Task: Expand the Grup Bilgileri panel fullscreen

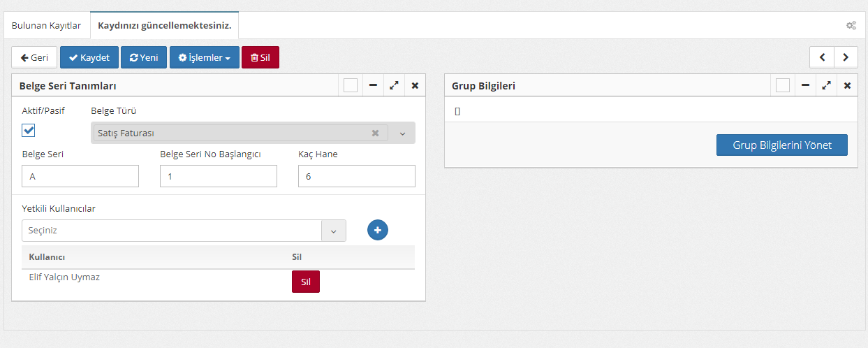Action: (826, 85)
